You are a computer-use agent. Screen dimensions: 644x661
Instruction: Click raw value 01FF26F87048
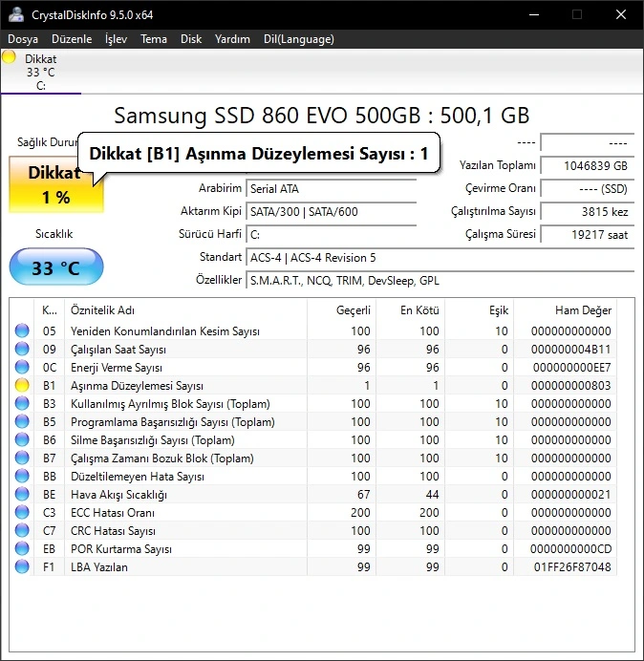tap(572, 567)
